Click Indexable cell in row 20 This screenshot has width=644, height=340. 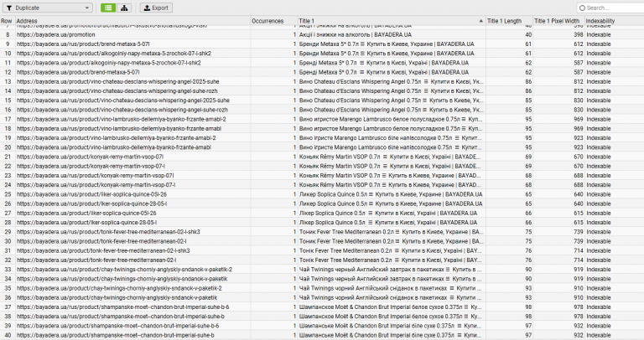click(x=599, y=147)
